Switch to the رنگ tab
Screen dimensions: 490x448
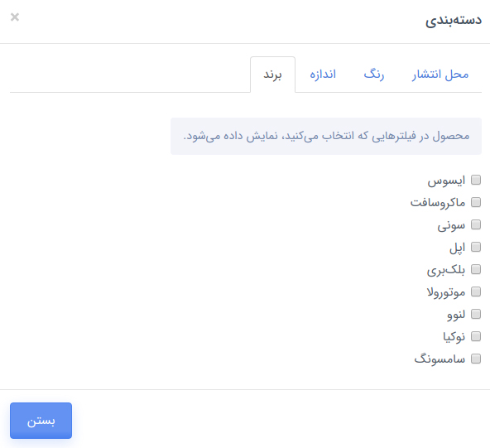coord(374,75)
